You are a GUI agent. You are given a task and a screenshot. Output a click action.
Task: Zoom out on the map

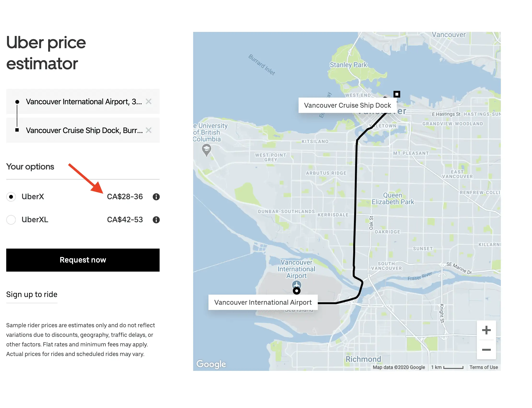point(486,350)
